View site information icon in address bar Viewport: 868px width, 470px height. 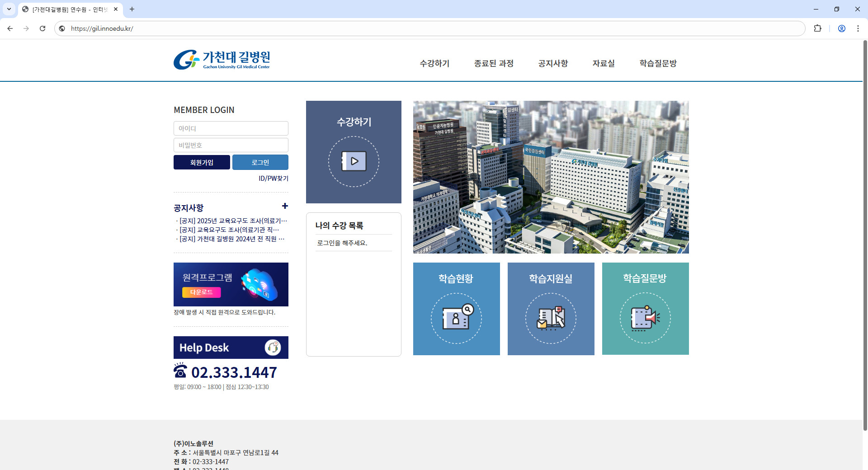pos(62,28)
